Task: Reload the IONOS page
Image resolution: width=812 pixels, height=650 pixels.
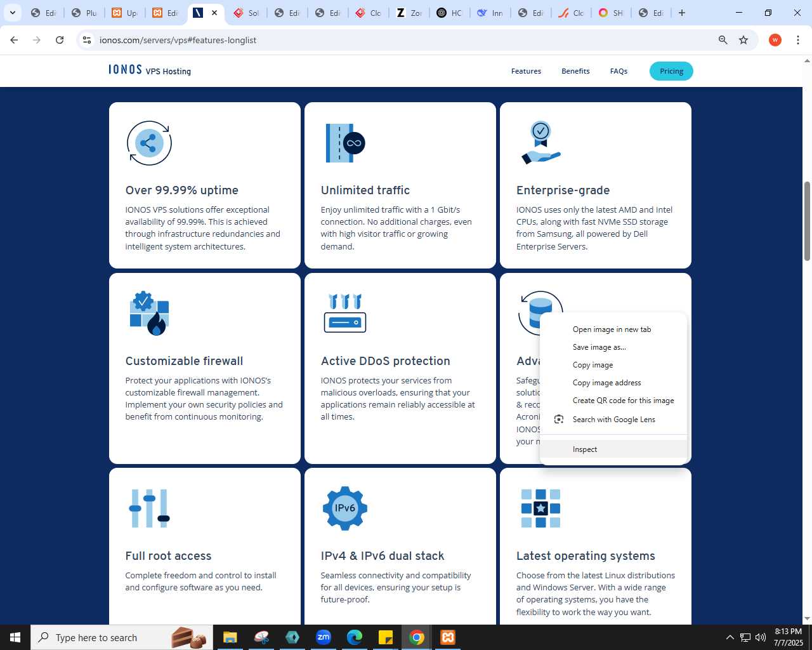Action: click(x=60, y=40)
